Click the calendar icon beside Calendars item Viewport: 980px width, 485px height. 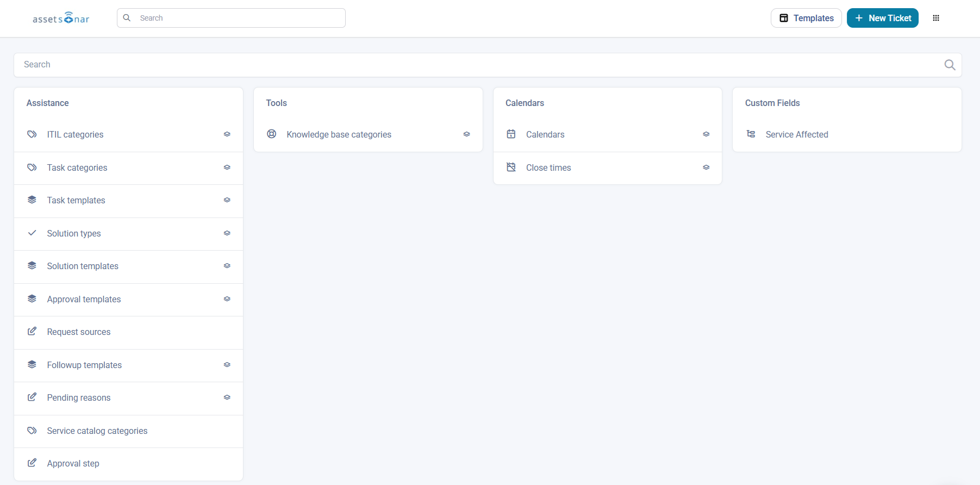click(x=511, y=134)
